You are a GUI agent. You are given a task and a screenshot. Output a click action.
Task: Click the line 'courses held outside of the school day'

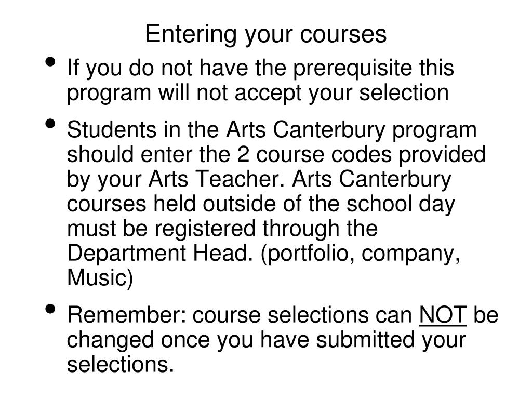coord(261,204)
